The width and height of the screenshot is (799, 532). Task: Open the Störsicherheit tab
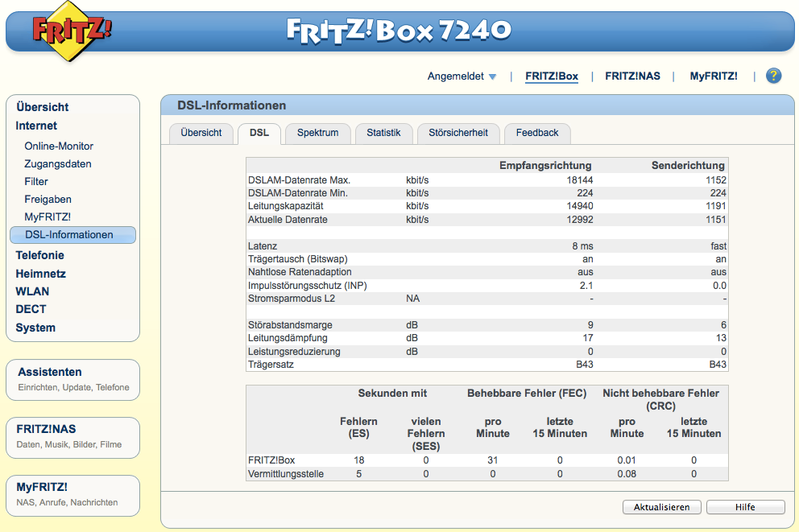457,133
